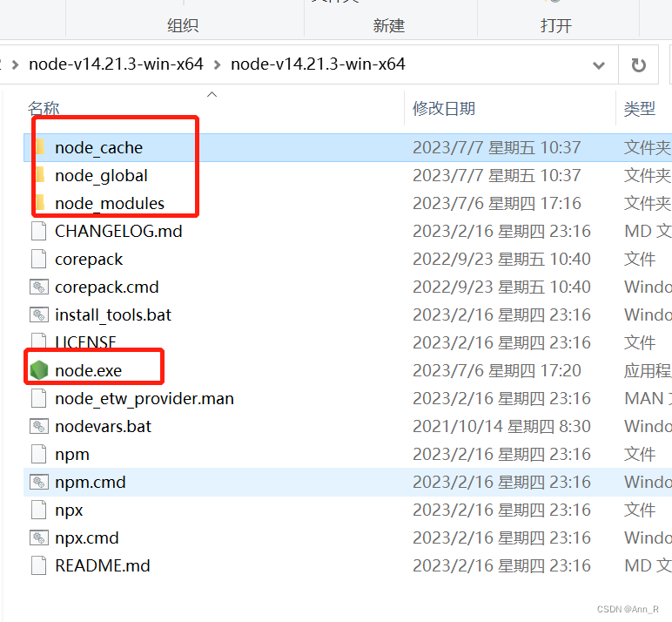Viewport: 672px width, 622px height.
Task: Select the corepack.cmd file name
Action: click(x=107, y=287)
